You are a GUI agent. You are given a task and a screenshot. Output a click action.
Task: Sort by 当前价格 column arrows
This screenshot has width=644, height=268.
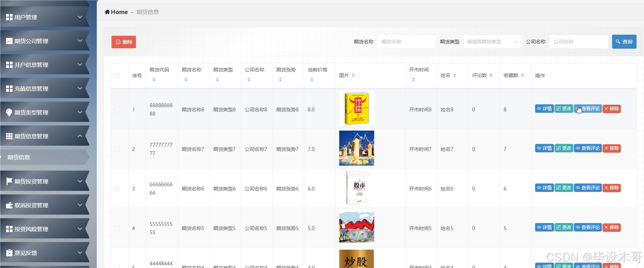coord(312,80)
